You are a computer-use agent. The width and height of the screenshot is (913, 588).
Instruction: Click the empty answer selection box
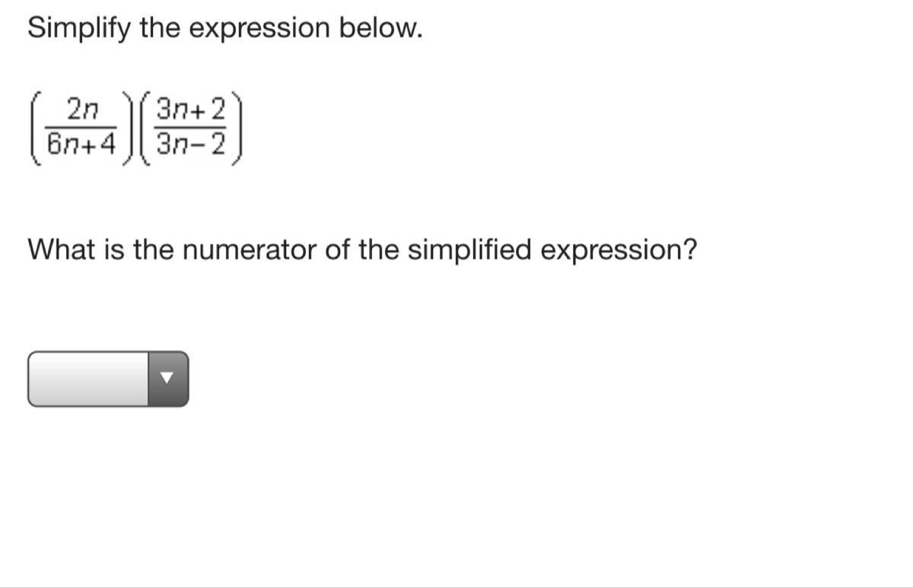pos(108,379)
